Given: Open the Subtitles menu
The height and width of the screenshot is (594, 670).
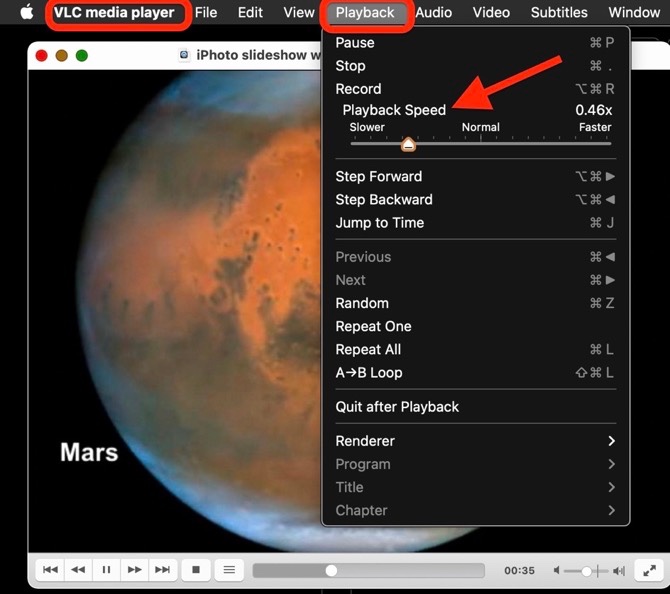Looking at the screenshot, I should 559,12.
